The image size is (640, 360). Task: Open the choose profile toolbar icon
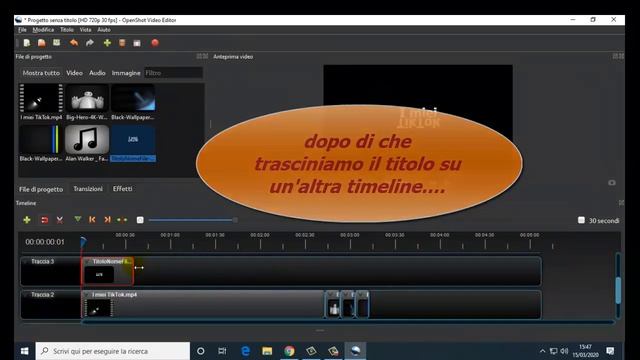tap(122, 43)
